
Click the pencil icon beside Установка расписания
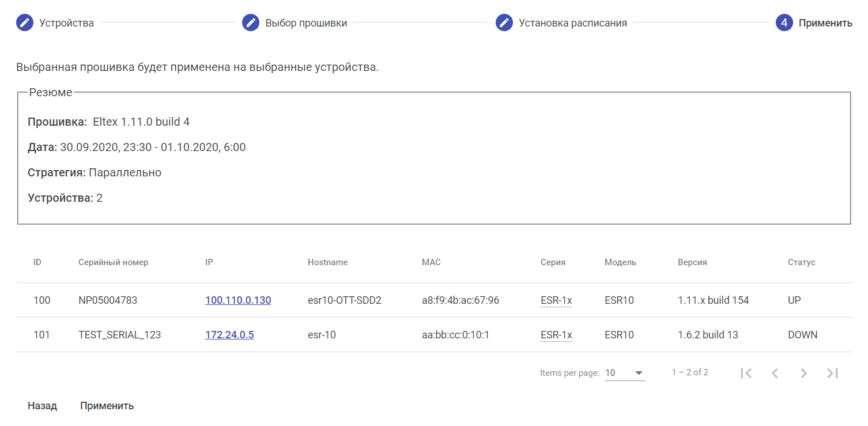click(x=504, y=23)
